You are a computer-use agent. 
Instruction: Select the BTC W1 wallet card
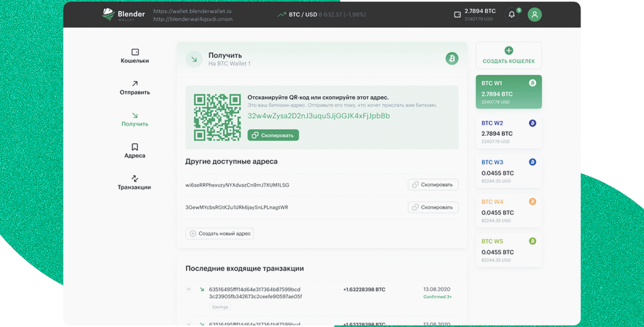pyautogui.click(x=508, y=92)
